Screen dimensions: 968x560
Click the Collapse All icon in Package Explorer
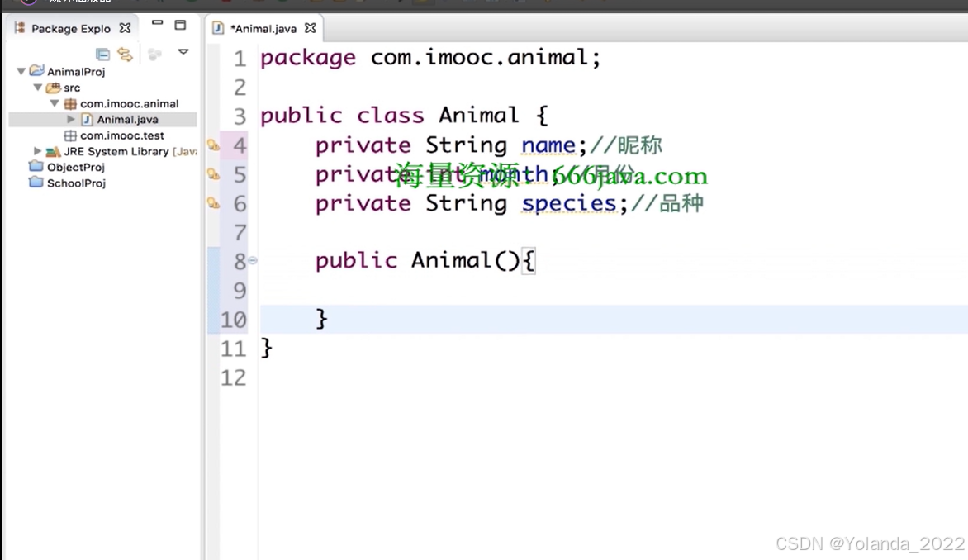coord(102,55)
